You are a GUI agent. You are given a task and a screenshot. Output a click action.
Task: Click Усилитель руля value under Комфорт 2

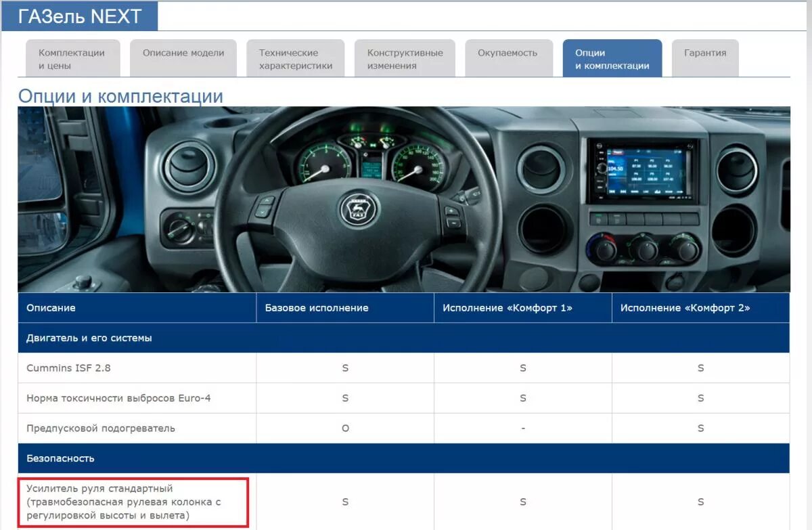pos(700,502)
